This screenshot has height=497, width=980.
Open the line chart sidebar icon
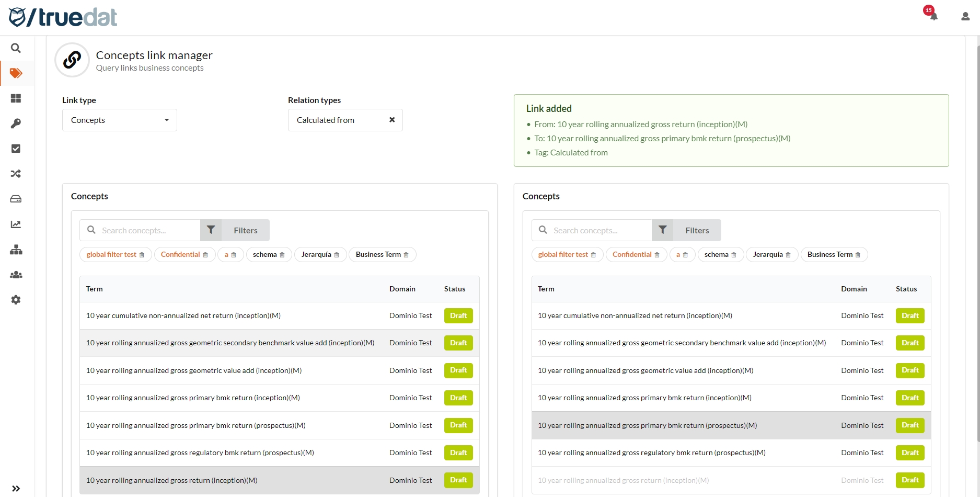(16, 224)
